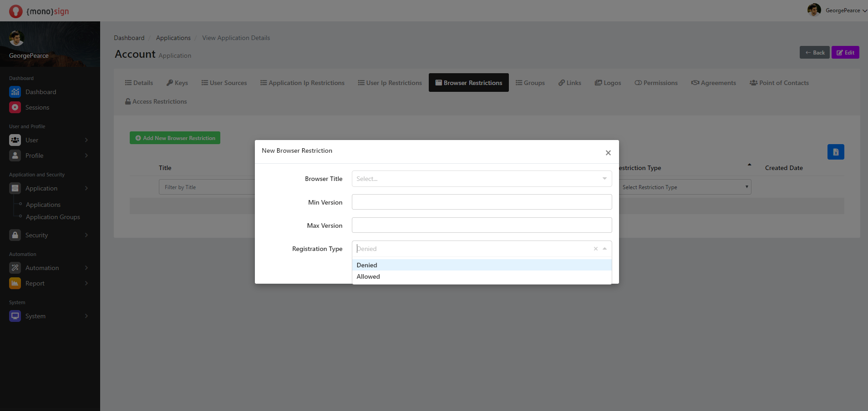Expand the Profile sidebar menu chevron
The height and width of the screenshot is (411, 868).
(86, 155)
